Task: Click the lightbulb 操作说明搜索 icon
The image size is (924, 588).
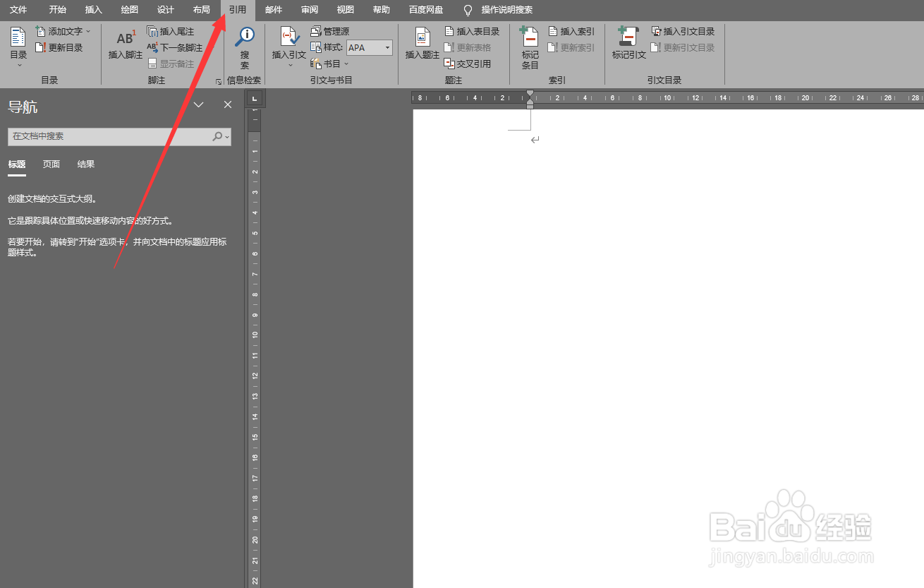Action: tap(467, 10)
